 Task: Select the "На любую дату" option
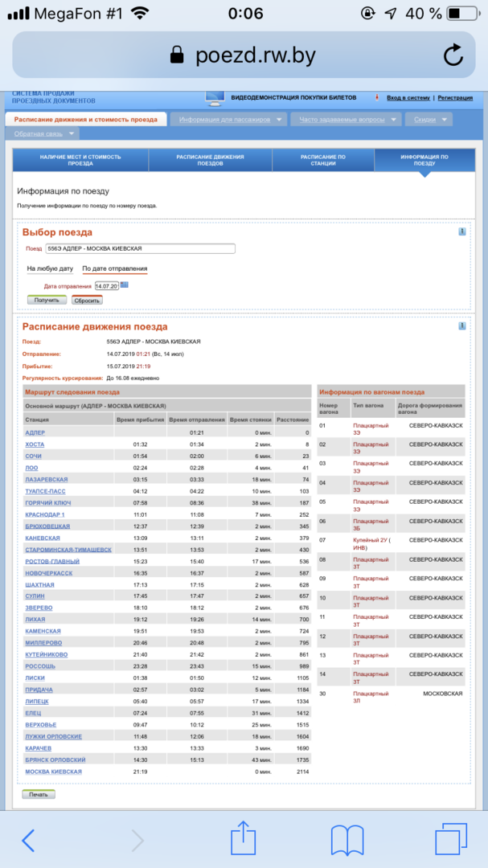point(50,268)
